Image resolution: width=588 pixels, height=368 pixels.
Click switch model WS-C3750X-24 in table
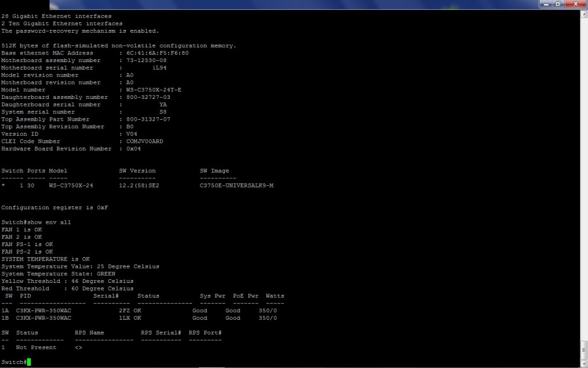click(x=71, y=186)
